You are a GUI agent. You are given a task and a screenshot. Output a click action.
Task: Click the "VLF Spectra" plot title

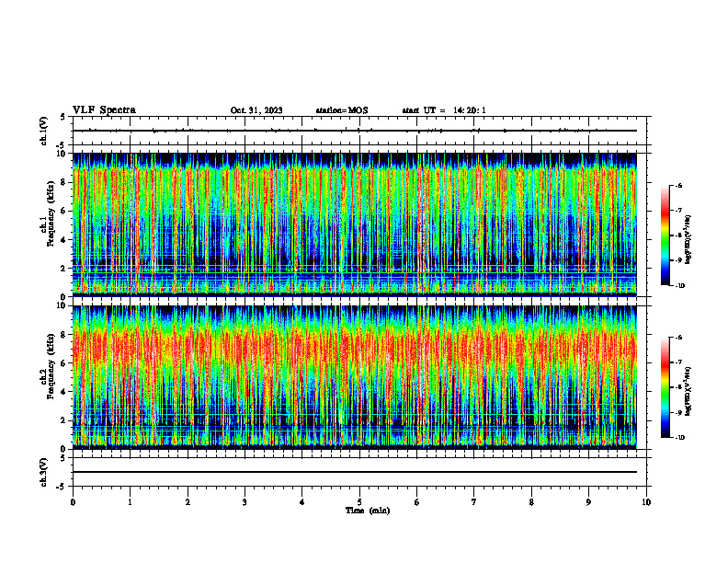click(x=104, y=110)
